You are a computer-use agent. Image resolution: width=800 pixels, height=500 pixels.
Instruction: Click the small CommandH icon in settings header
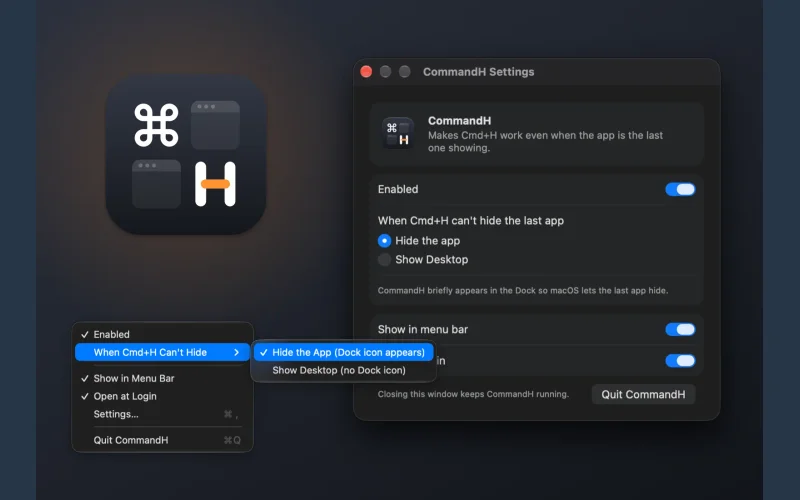click(398, 133)
